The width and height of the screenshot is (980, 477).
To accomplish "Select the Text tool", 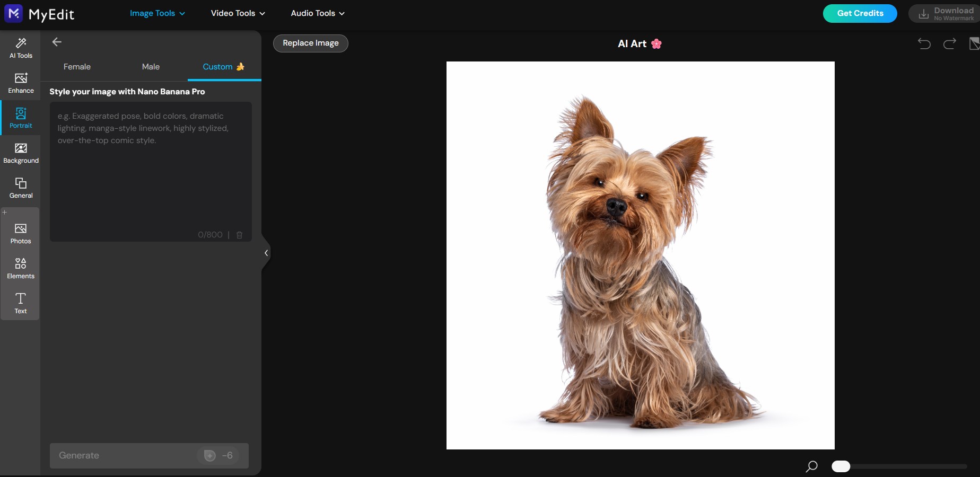I will point(21,303).
